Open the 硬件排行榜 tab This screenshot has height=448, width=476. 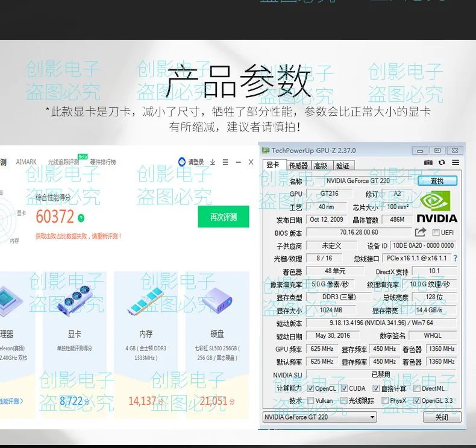pos(103,162)
